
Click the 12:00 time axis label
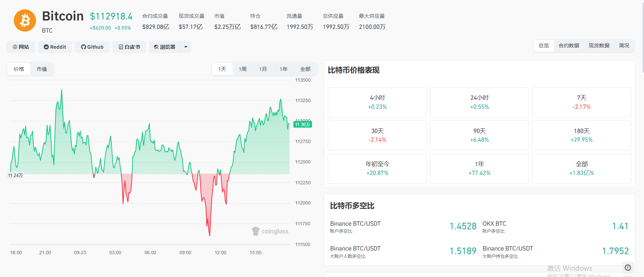220,252
